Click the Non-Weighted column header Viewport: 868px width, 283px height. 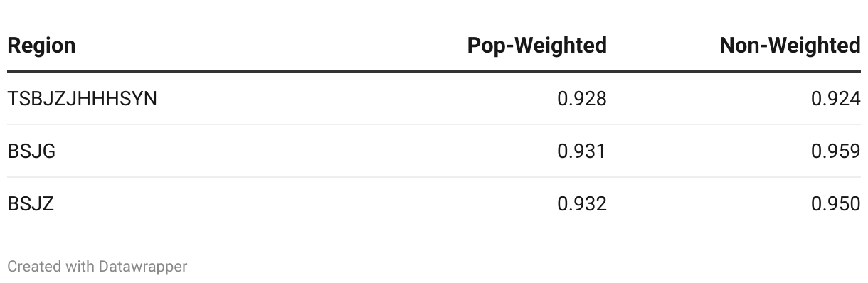[x=790, y=46]
